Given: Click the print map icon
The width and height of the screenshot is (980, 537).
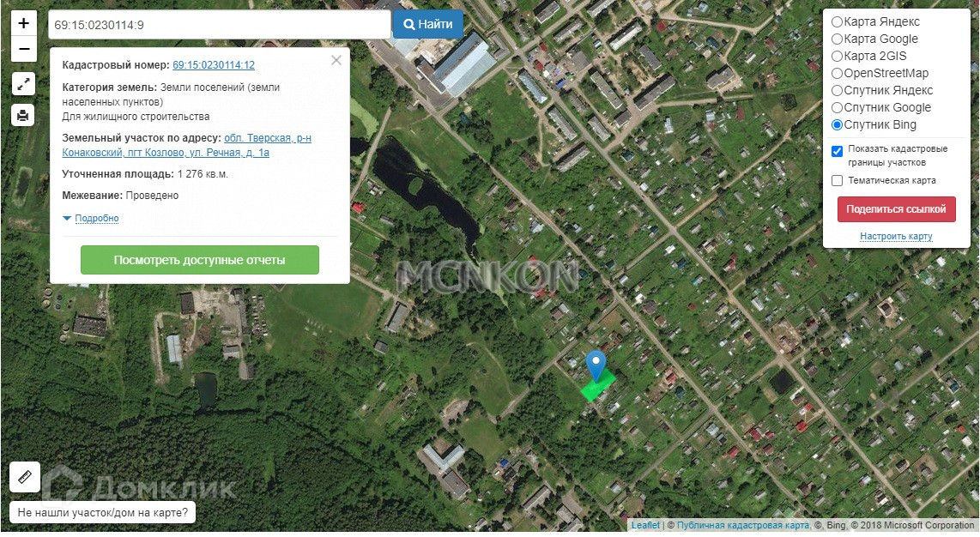Looking at the screenshot, I should pos(23,115).
